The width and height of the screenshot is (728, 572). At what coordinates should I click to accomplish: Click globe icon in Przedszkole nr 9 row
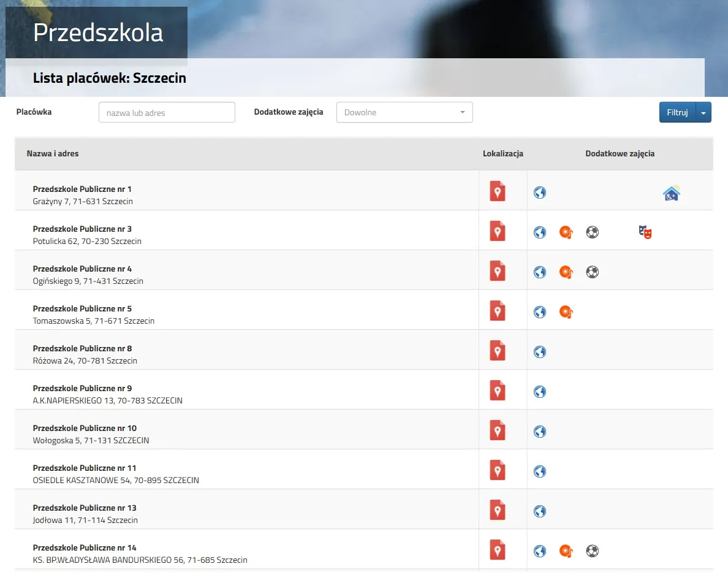tap(539, 392)
